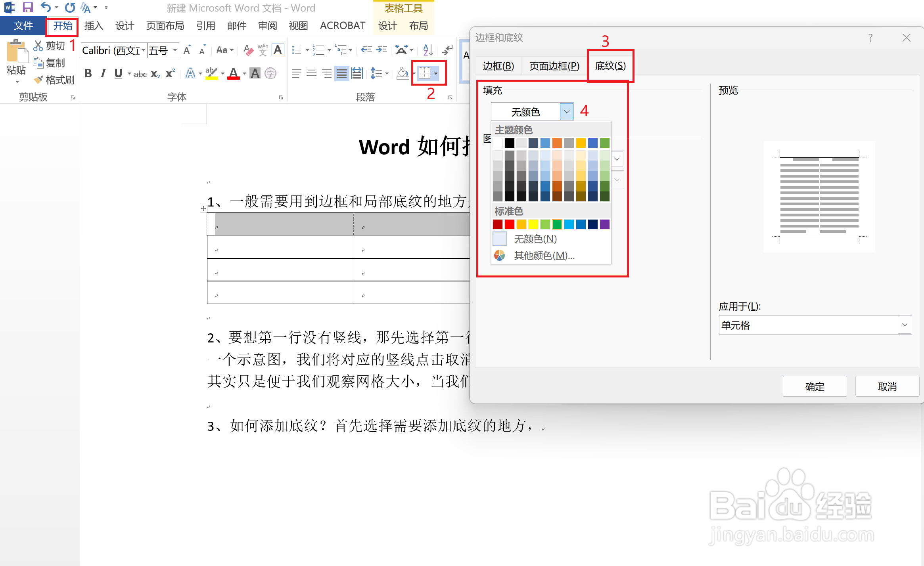Open the 应用于 target dropdown showing 单元格
Viewport: 924px width, 566px height.
(905, 325)
